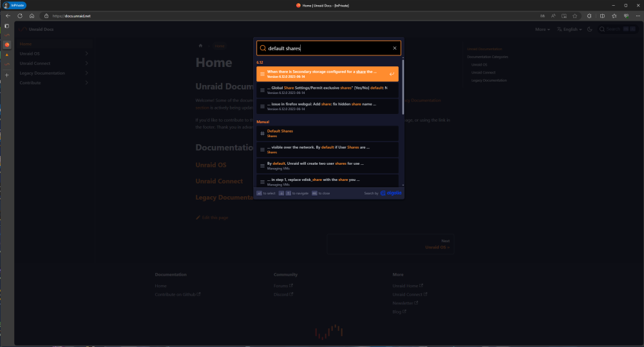Screen dimensions: 644x347
Task: Open Browser essentials heart icon
Action: coord(626,15)
